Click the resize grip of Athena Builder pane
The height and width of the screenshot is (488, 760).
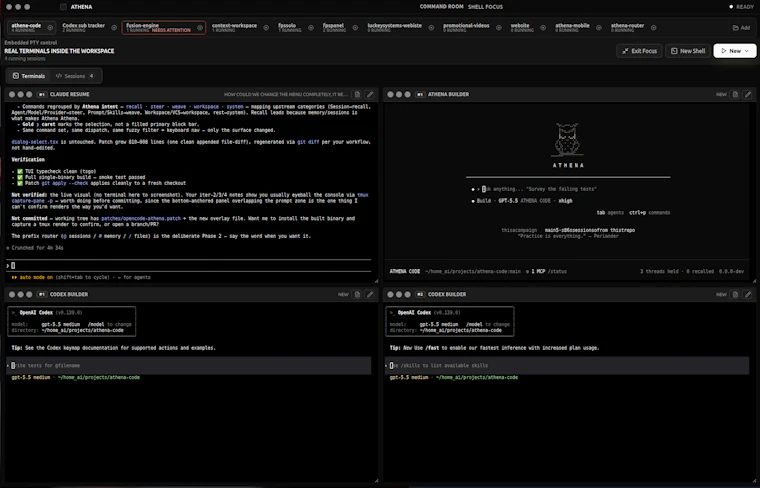[754, 281]
